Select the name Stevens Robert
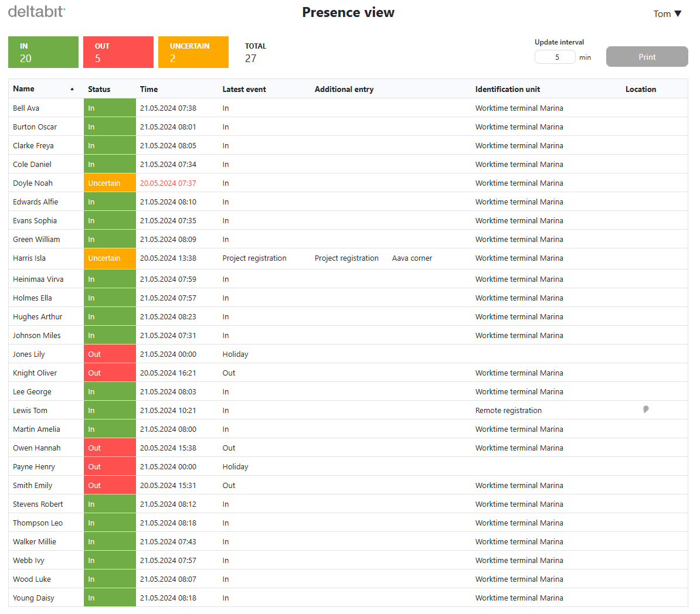 pyautogui.click(x=38, y=504)
